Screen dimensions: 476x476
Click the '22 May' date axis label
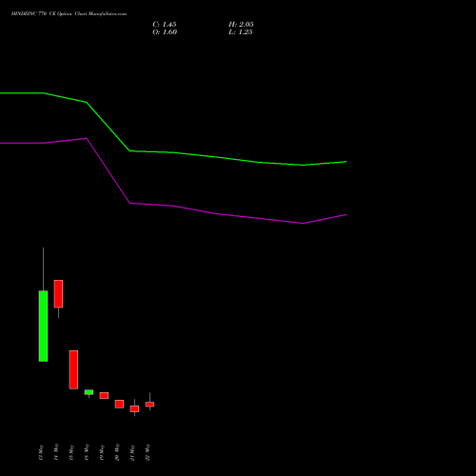point(148,452)
